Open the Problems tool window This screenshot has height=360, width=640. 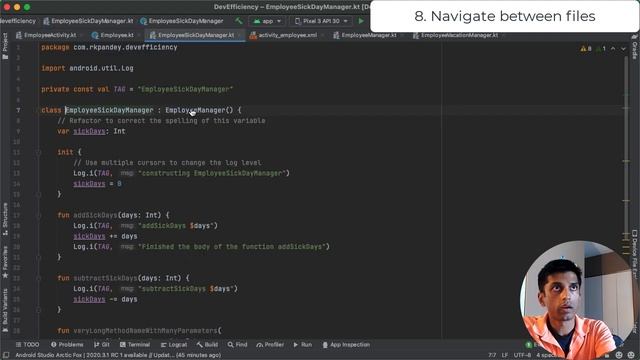tap(67, 345)
